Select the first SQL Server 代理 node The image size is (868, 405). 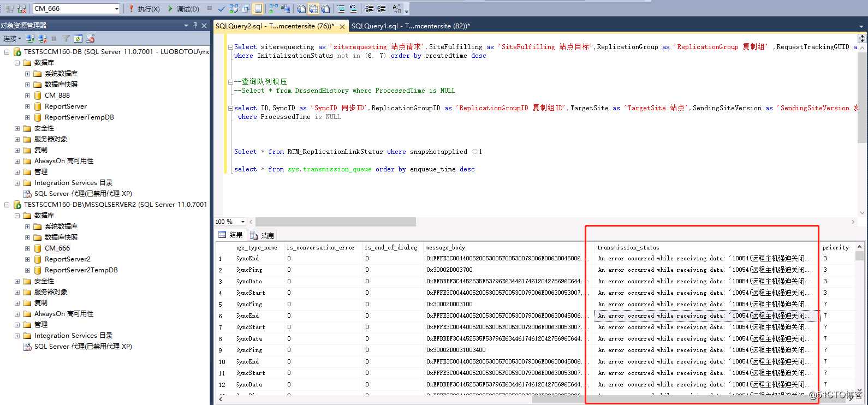tap(83, 194)
